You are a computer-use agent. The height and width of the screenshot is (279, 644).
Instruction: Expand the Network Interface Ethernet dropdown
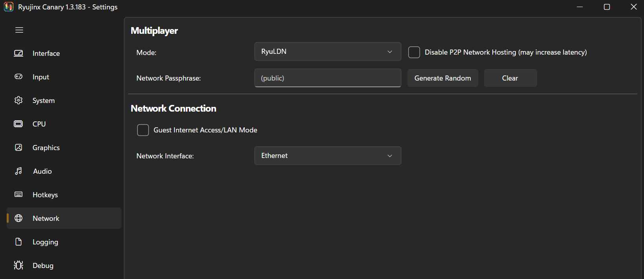pos(328,156)
